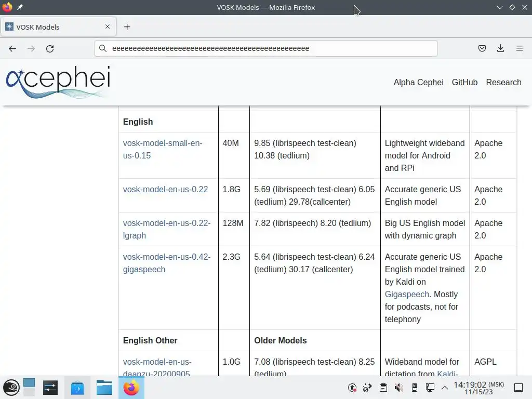The image size is (532, 399).
Task: Click the 'English' section heading
Action: pyautogui.click(x=138, y=122)
